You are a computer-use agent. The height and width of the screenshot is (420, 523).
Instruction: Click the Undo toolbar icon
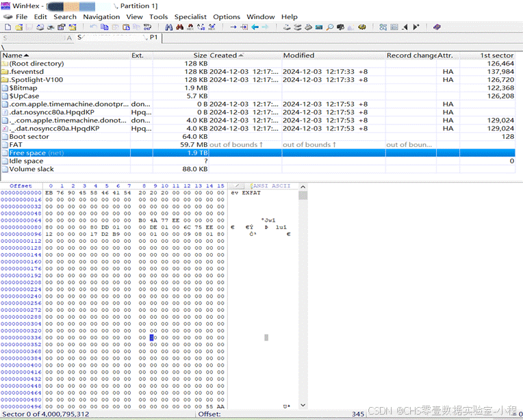pos(94,27)
